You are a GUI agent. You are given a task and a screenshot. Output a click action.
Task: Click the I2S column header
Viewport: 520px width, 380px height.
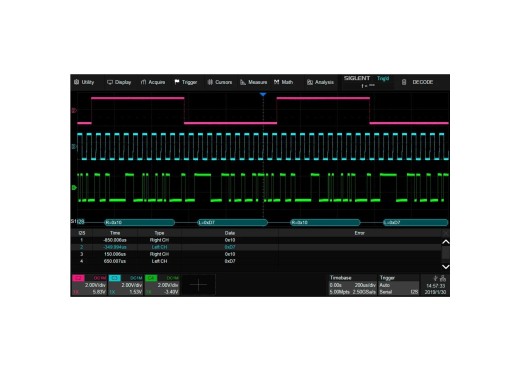82,233
